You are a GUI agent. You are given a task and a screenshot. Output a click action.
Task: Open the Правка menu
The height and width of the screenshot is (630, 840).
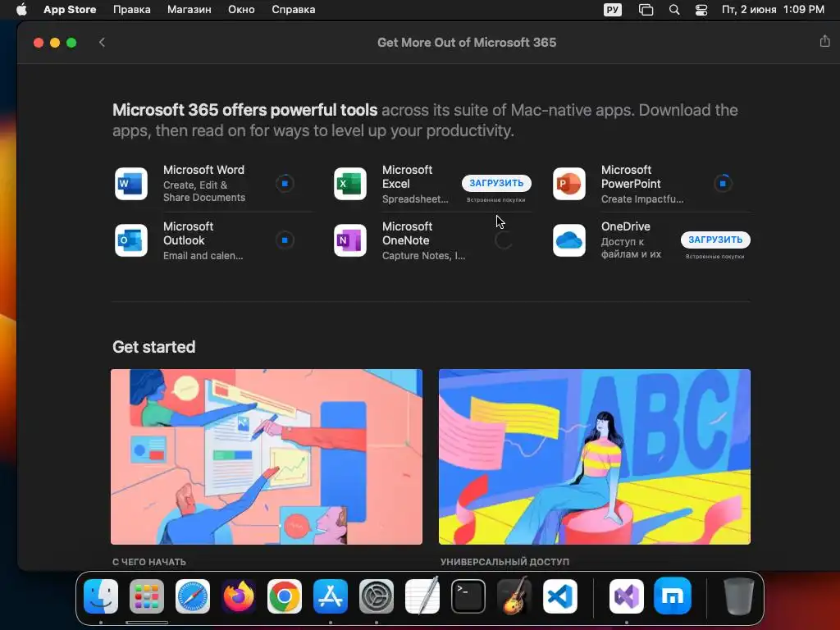pos(132,10)
